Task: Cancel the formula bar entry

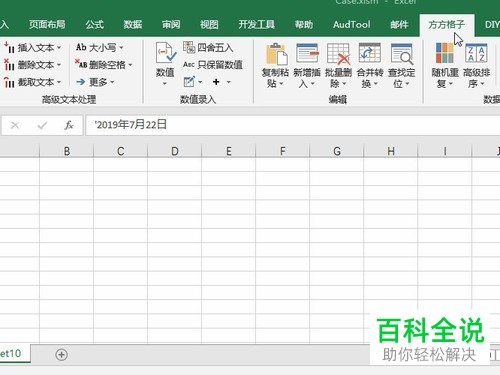Action: tap(15, 125)
